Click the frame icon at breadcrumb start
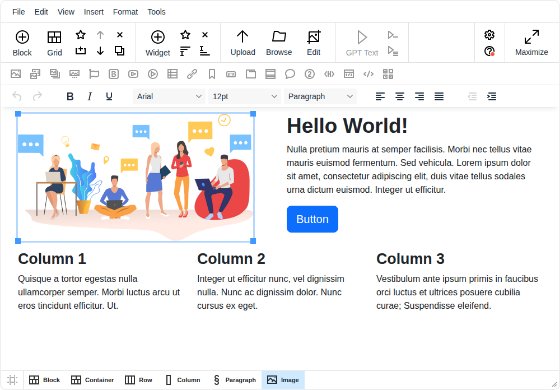This screenshot has height=390, width=560. point(12,380)
